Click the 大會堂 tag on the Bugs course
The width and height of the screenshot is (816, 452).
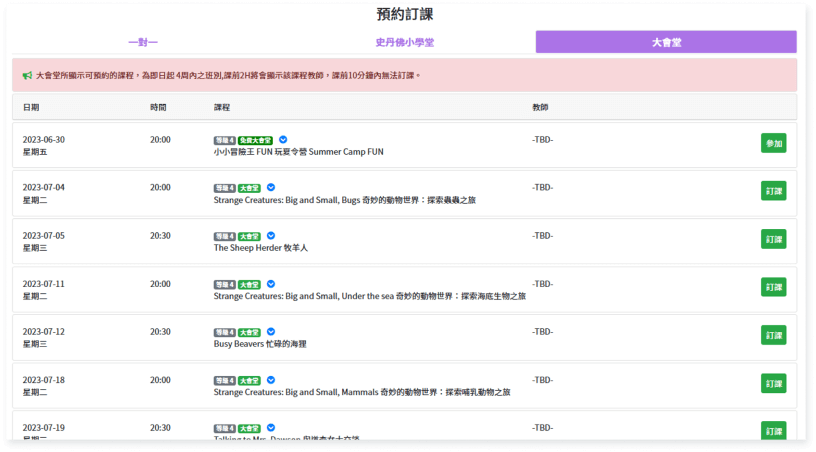click(248, 188)
